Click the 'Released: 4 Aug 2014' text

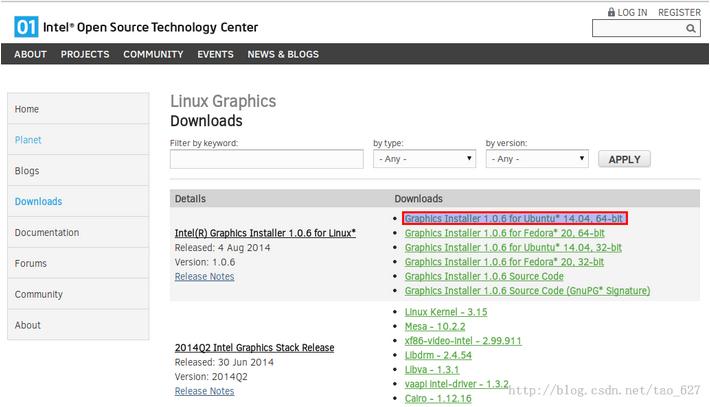[x=222, y=248]
